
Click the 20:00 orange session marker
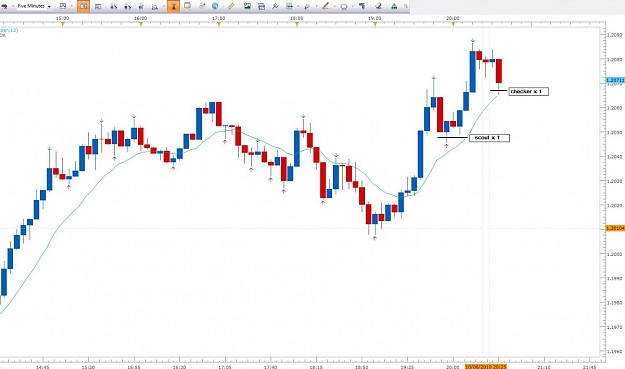point(453,25)
